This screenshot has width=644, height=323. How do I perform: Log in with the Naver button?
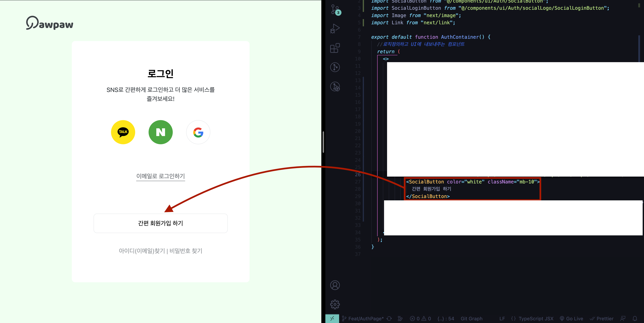(x=160, y=132)
